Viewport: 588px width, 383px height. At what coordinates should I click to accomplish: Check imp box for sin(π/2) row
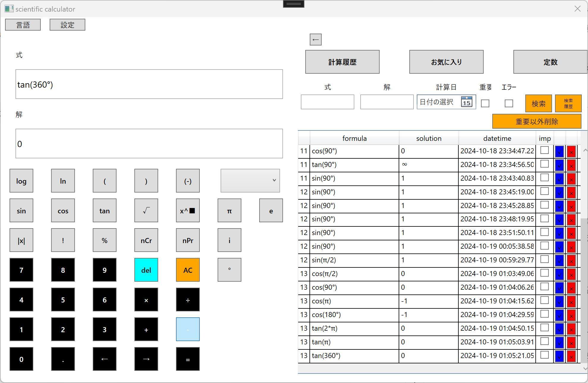point(544,259)
